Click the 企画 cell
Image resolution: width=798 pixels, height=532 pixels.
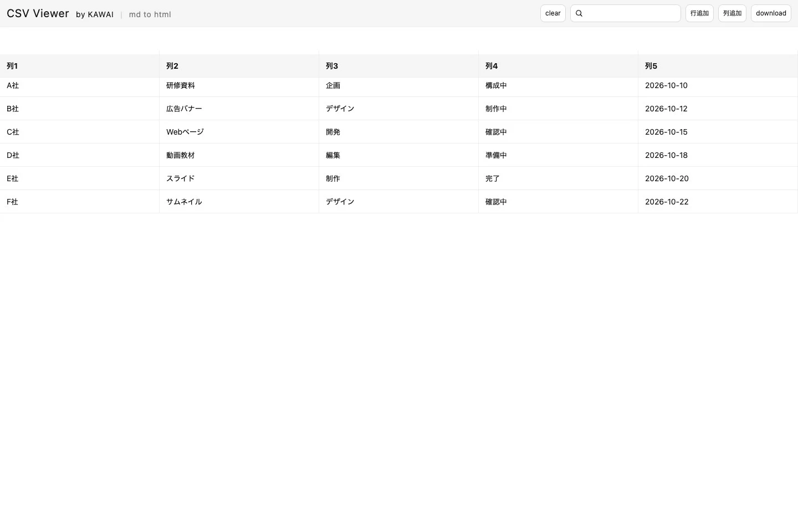399,87
